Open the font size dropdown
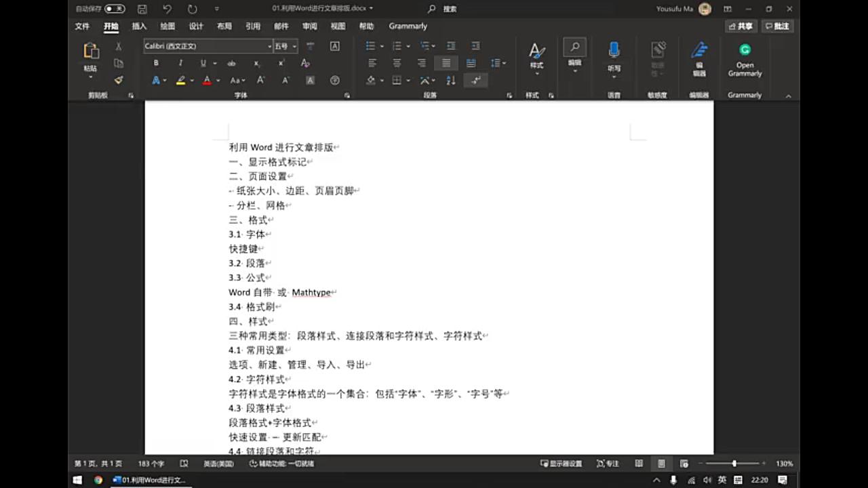 (x=294, y=46)
